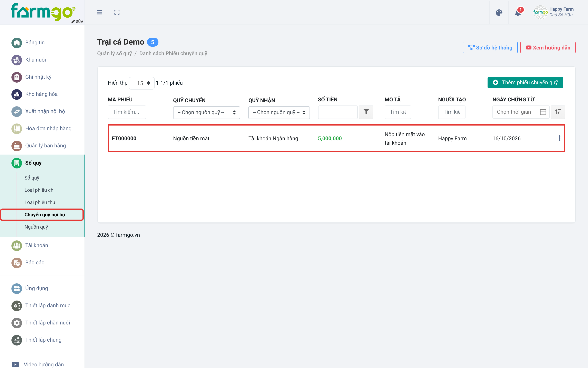588x368 pixels.
Task: Select Nguồn quỹ submenu item
Action: pyautogui.click(x=36, y=227)
